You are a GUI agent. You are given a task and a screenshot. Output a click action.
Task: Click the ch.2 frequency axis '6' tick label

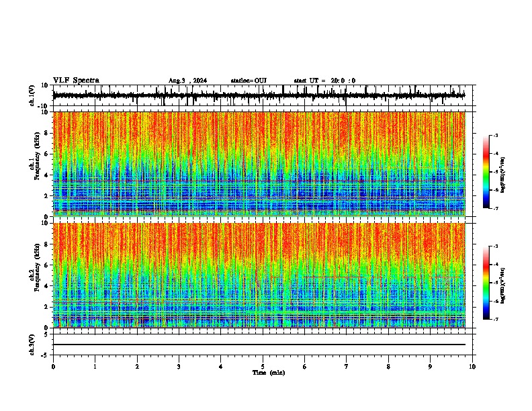46,265
